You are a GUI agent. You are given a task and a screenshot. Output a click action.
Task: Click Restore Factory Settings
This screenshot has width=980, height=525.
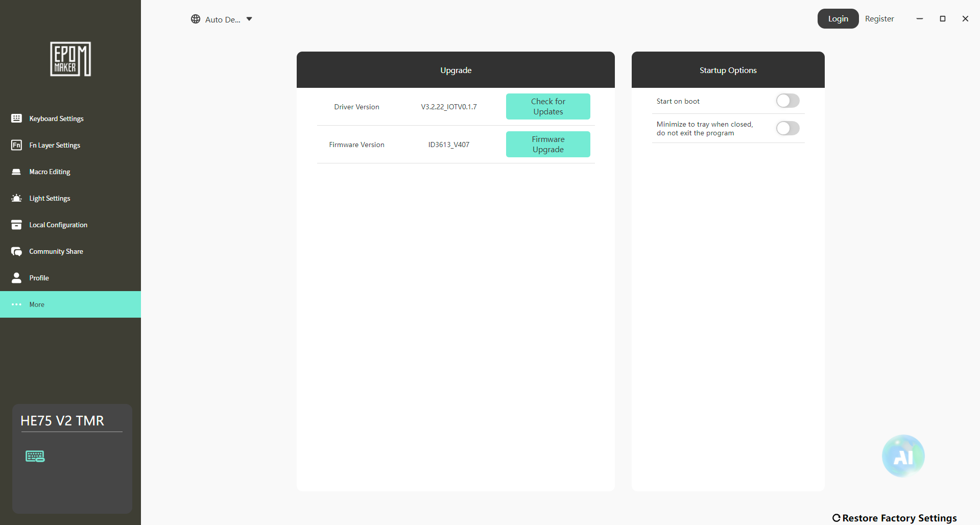point(895,518)
